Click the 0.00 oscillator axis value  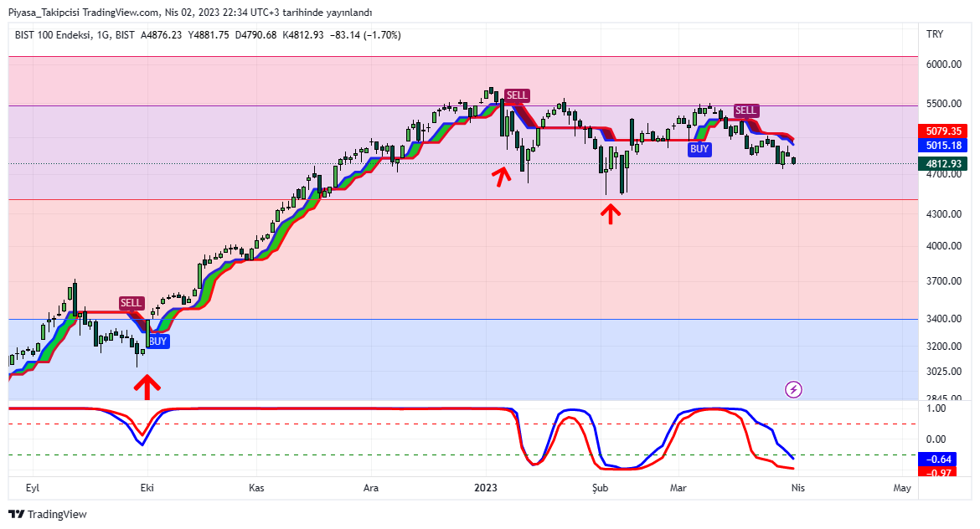coord(936,439)
